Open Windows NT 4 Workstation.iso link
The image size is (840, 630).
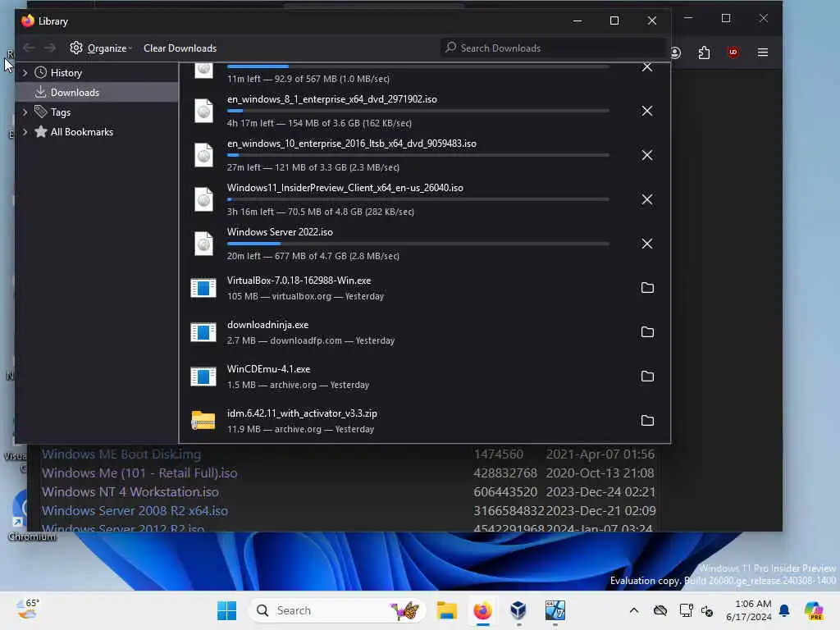130,492
